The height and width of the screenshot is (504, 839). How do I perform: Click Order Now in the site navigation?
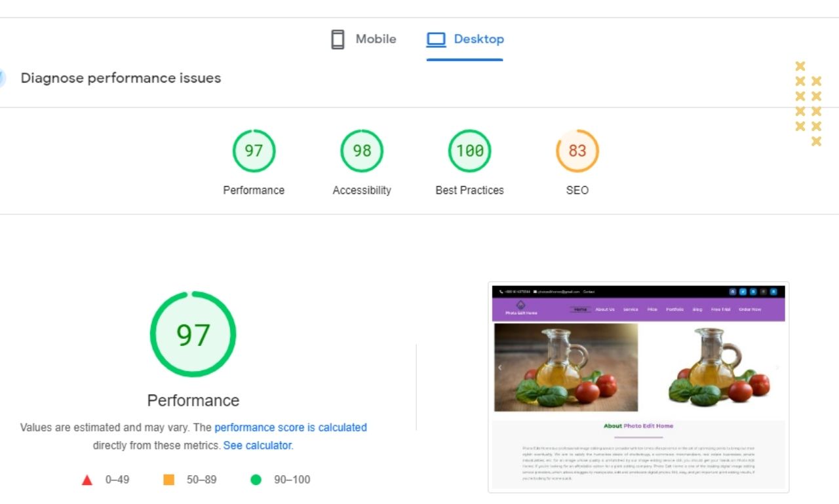click(749, 309)
